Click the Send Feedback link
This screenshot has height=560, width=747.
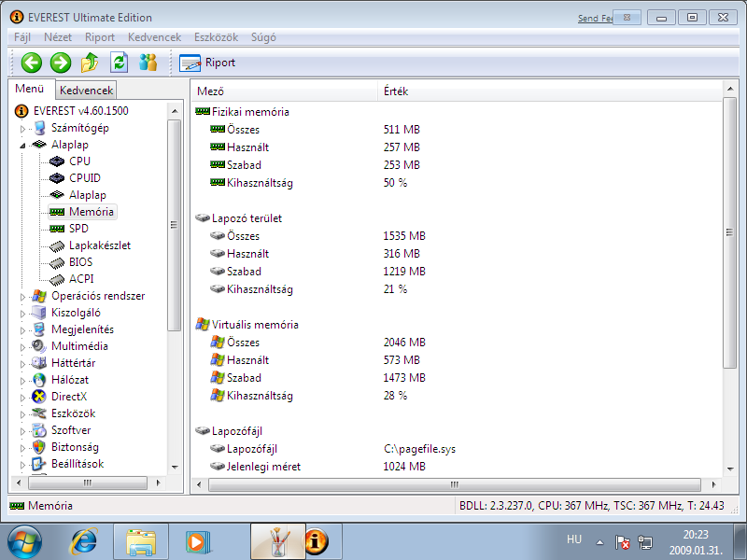595,18
